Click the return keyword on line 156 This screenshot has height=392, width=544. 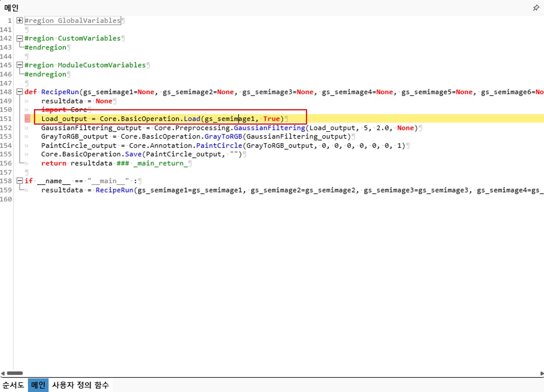point(53,163)
